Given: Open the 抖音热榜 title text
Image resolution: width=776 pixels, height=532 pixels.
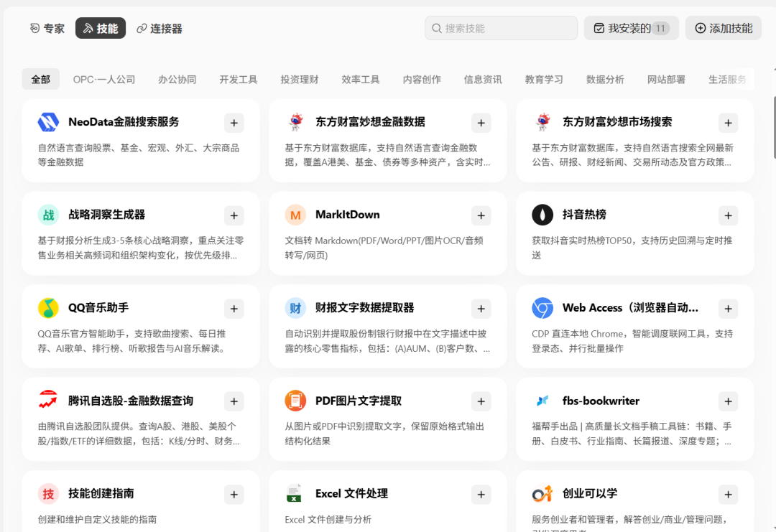Looking at the screenshot, I should pos(584,215).
